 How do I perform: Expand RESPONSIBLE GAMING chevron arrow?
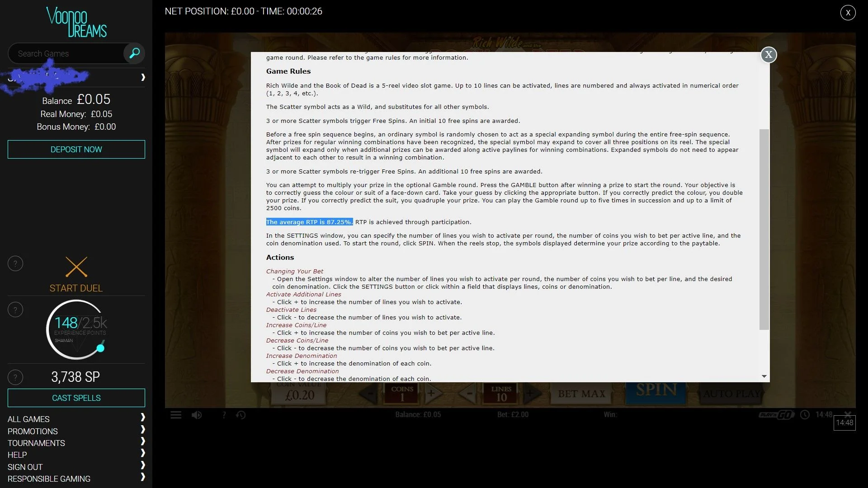click(x=143, y=477)
